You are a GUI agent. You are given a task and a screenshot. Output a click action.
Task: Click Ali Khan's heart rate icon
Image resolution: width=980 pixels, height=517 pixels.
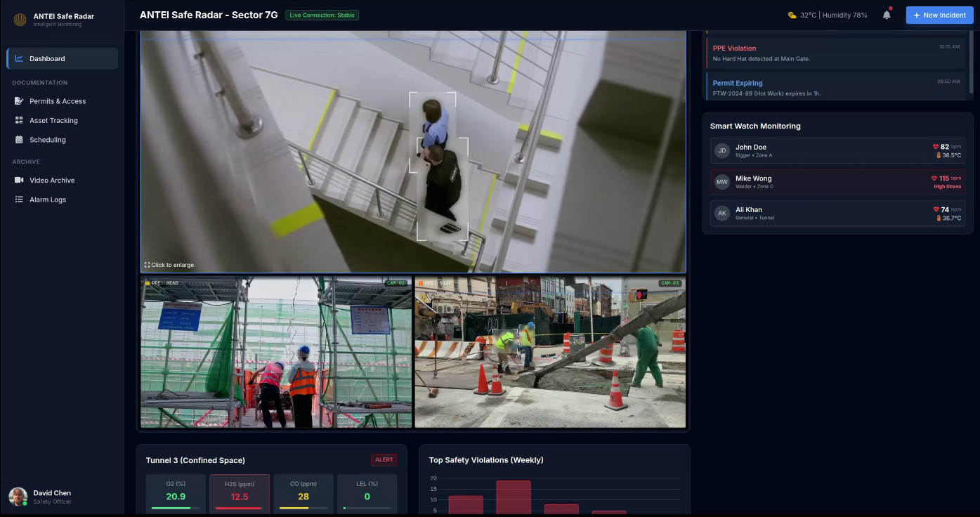point(936,209)
